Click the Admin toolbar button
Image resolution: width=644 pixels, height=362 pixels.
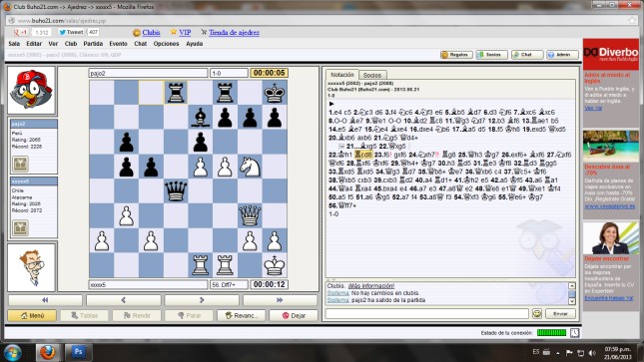tap(562, 55)
